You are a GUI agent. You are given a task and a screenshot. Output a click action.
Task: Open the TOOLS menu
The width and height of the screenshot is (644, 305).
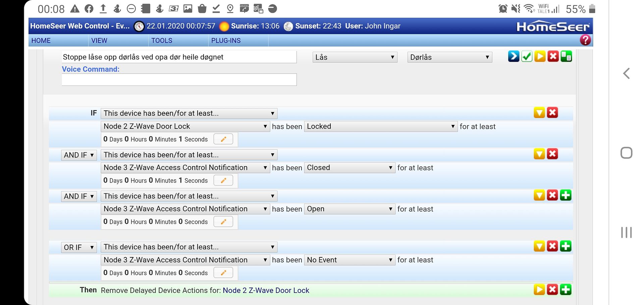162,40
